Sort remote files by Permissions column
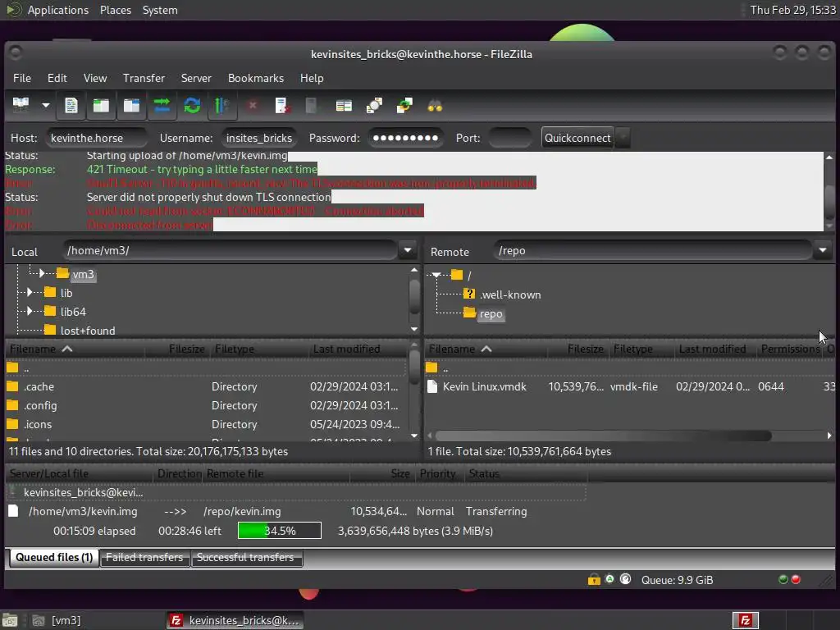Image resolution: width=840 pixels, height=630 pixels. [790, 349]
